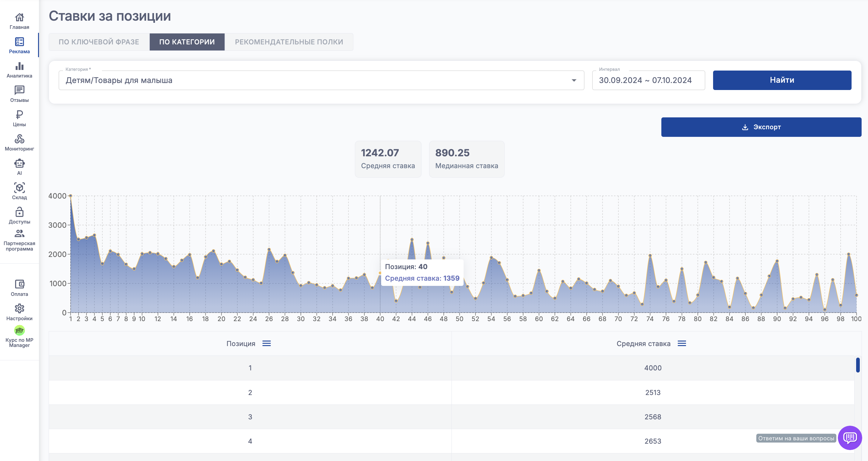Open the AI robot icon
Image resolution: width=868 pixels, height=461 pixels.
tap(19, 164)
